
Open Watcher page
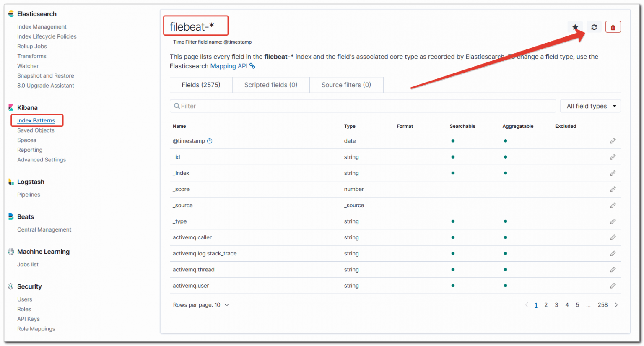tap(28, 66)
